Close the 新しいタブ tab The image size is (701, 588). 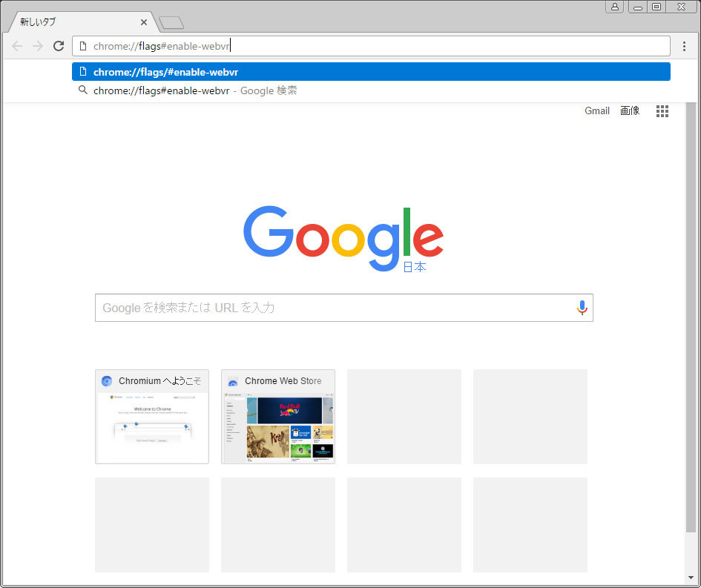144,22
